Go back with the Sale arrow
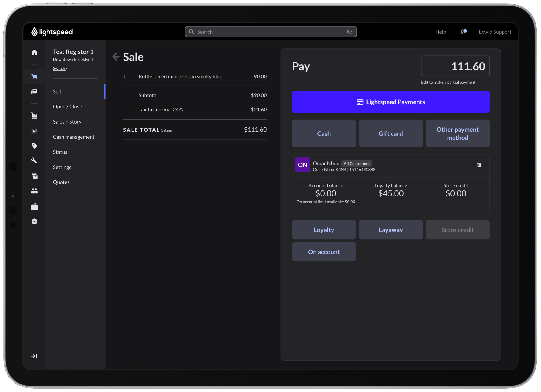 coord(116,57)
